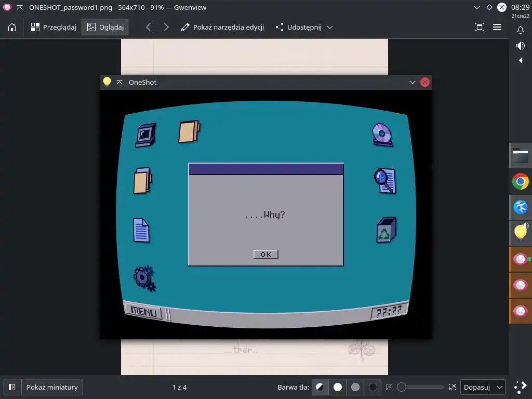Switch to Google Chrome in task panel

point(521,181)
